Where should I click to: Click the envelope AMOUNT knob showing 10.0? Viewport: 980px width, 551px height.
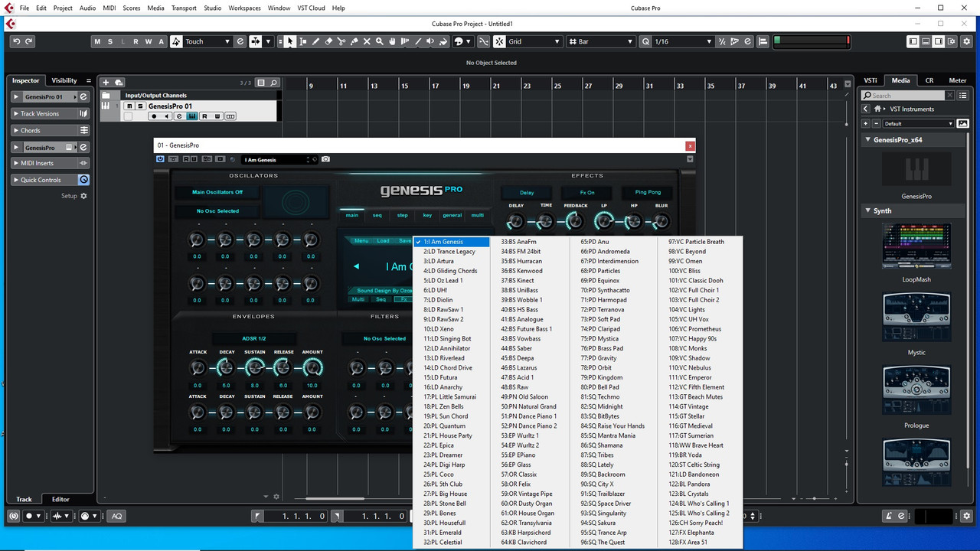pyautogui.click(x=312, y=368)
